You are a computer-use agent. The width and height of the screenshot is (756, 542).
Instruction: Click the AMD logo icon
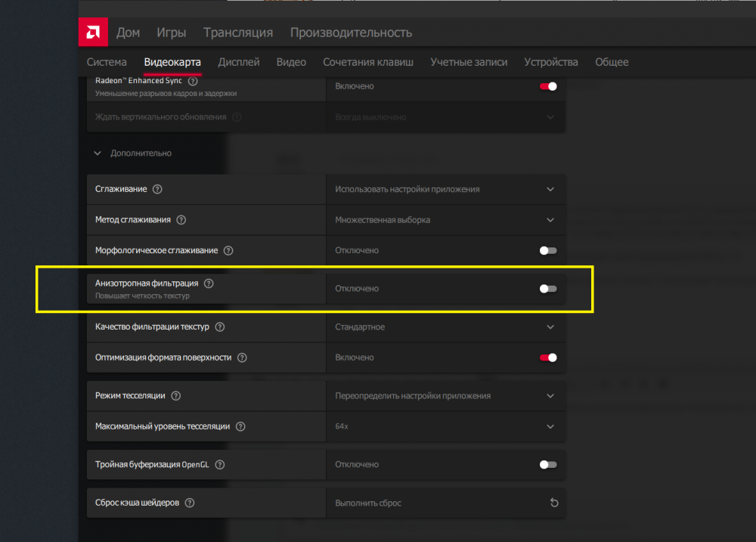click(93, 33)
